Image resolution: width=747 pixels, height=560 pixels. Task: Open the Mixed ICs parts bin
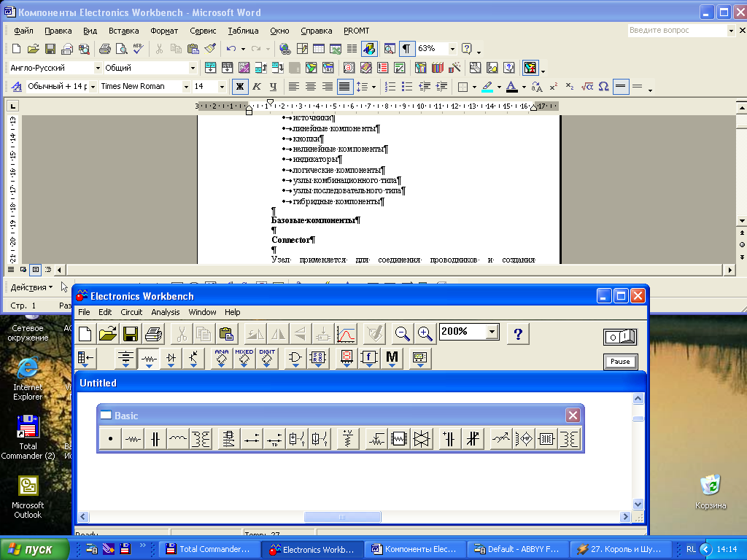point(244,359)
